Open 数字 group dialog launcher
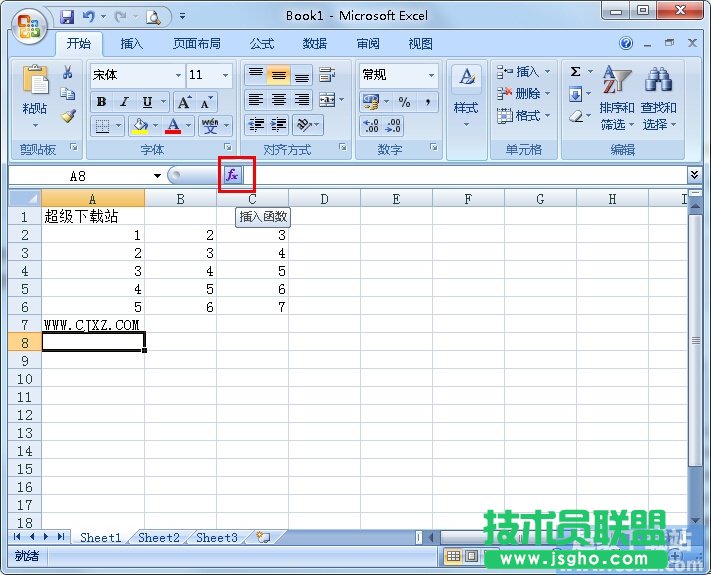Screen dimensions: 711x575 tap(434, 147)
